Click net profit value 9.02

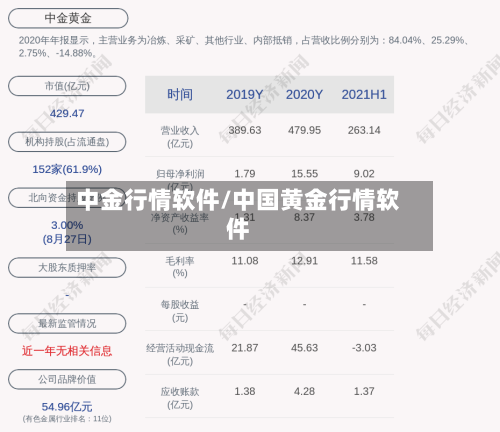point(364,174)
